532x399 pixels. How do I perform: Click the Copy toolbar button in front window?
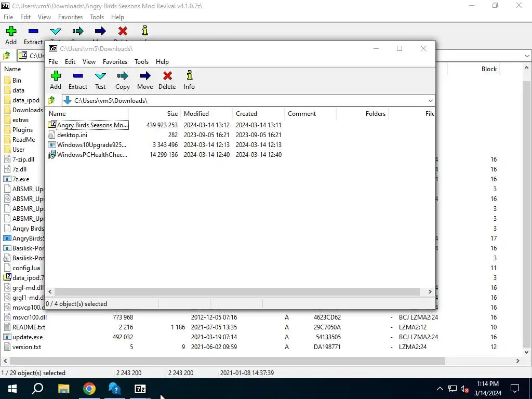click(x=123, y=81)
